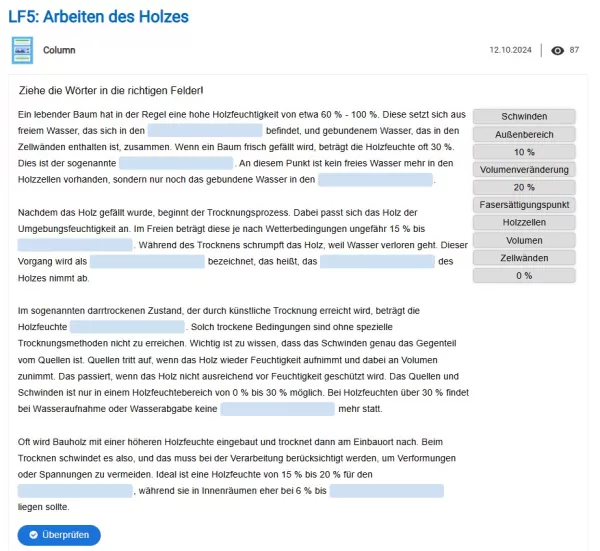This screenshot has height=551, width=600.
Task: Select the Holzzellen word tile
Action: (524, 222)
